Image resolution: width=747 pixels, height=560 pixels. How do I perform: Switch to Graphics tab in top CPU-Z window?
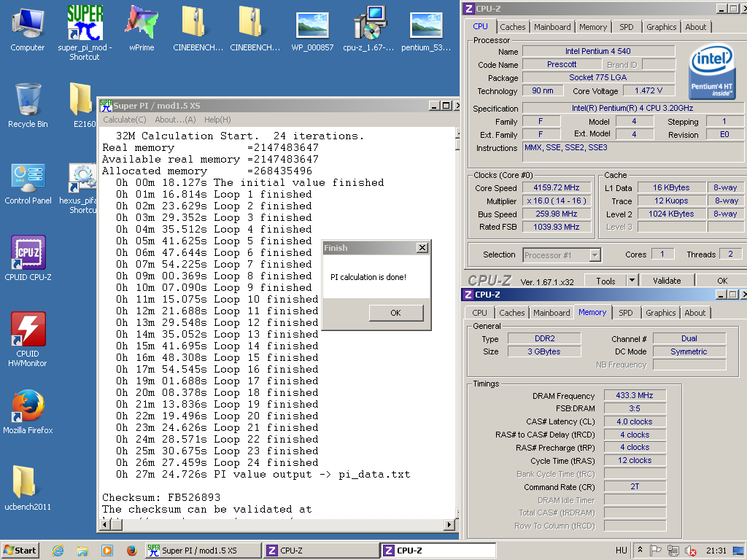click(661, 27)
